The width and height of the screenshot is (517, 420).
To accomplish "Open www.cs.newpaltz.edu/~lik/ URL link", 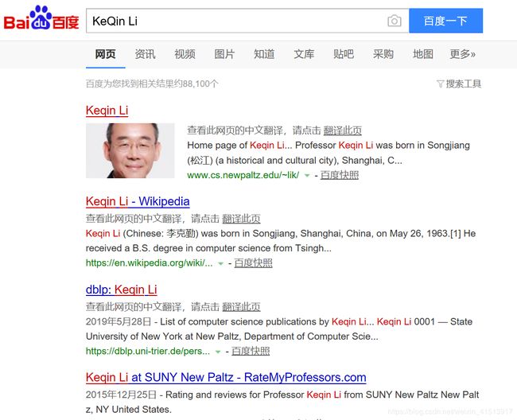I will pos(243,175).
